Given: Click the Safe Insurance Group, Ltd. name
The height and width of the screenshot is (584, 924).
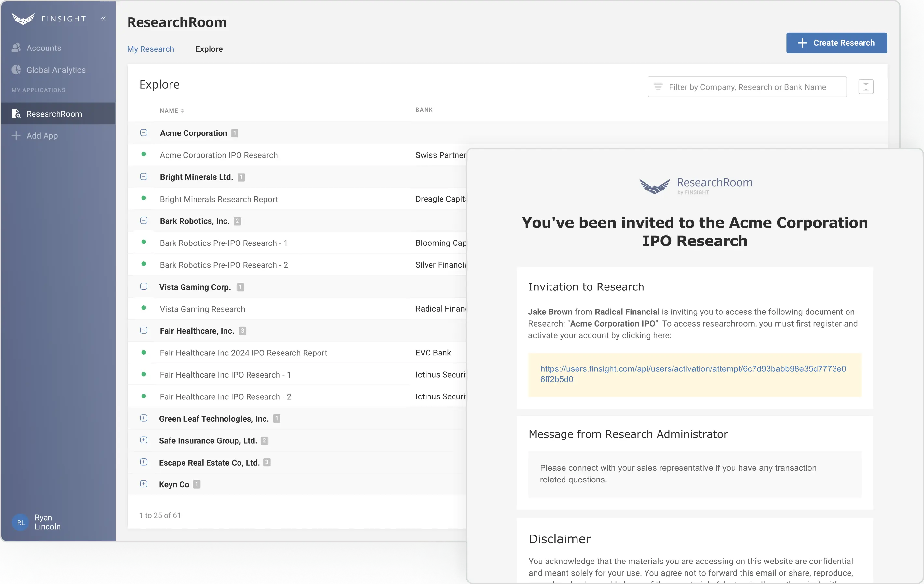Looking at the screenshot, I should click(x=208, y=441).
